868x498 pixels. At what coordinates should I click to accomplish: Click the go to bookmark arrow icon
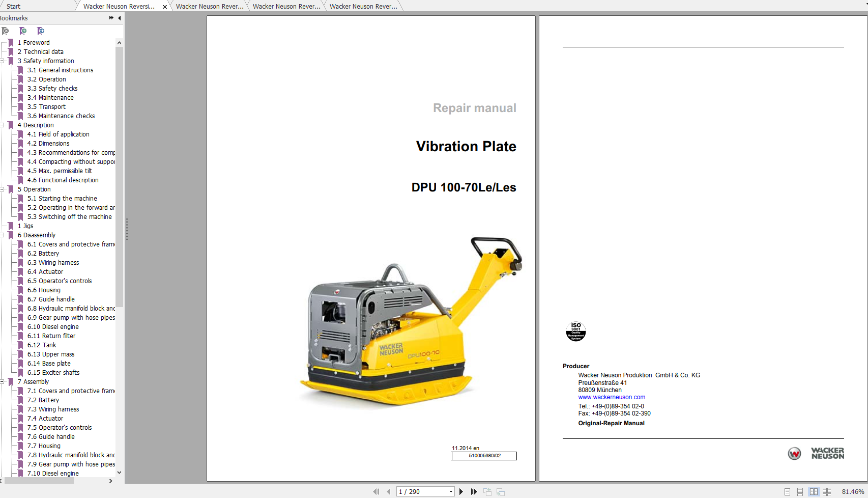(41, 32)
